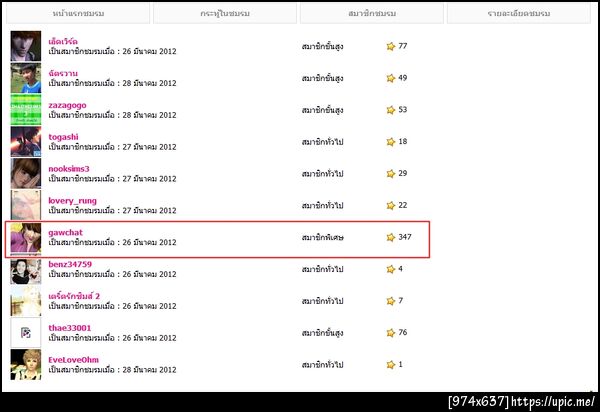Click benz34759's สมาชิกทั่วไป role label
The height and width of the screenshot is (412, 600).
point(322,269)
